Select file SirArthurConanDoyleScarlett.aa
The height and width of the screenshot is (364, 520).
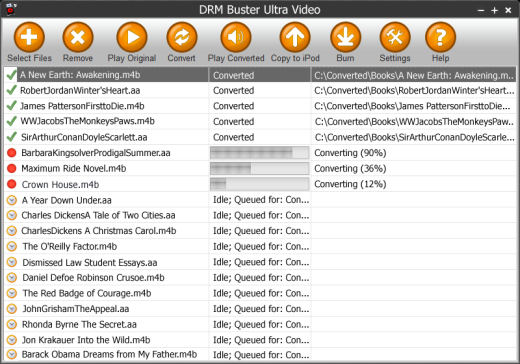[84, 137]
